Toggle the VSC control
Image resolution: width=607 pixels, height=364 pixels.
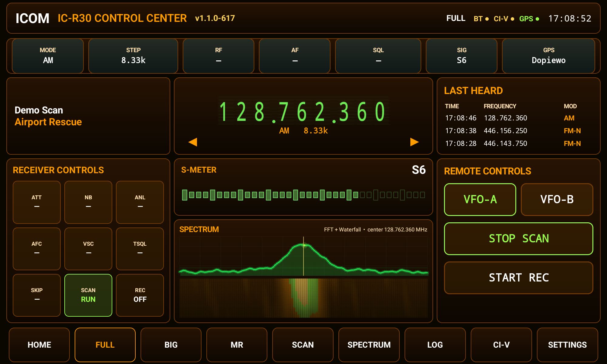[x=88, y=249]
